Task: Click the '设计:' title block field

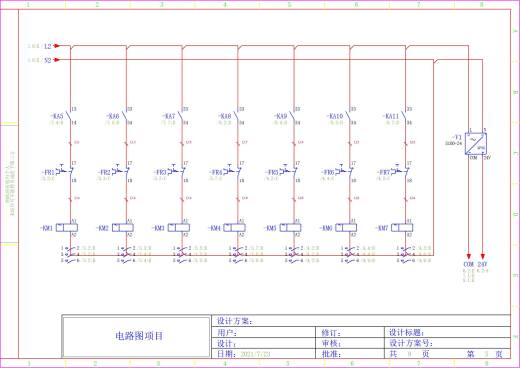Action: tap(264, 343)
